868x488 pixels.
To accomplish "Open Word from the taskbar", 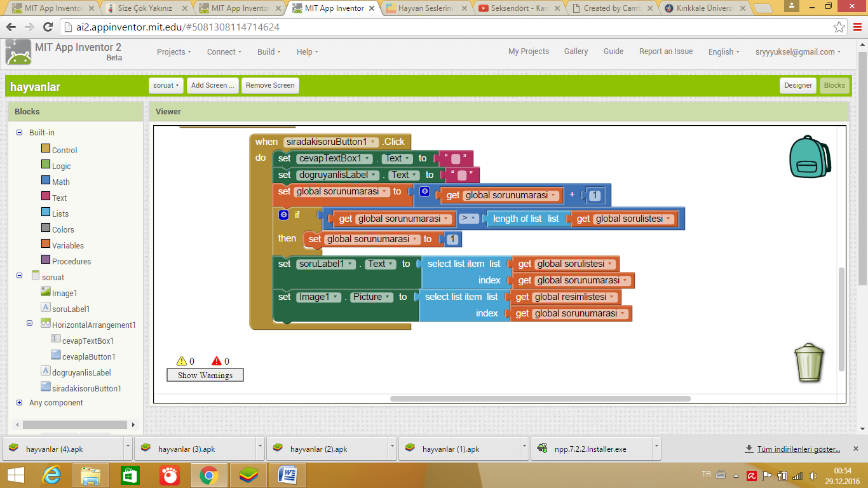I will coord(288,475).
